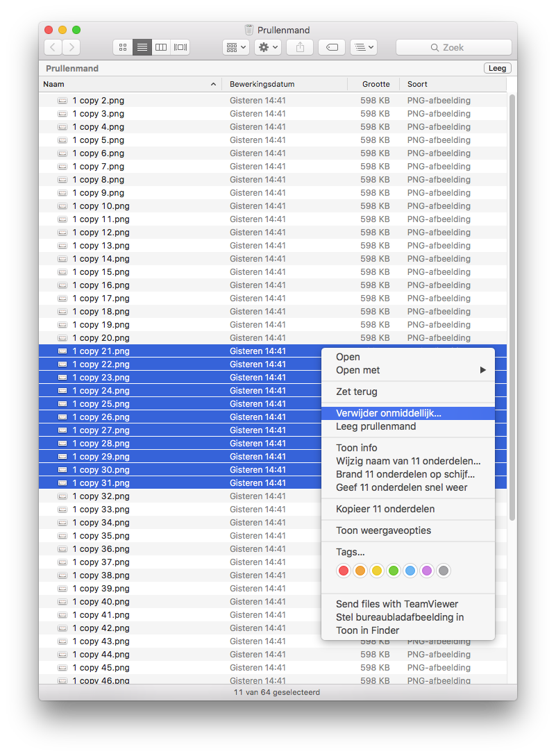Choose Tags… in context menu
This screenshot has height=756, width=556.
tap(408, 552)
